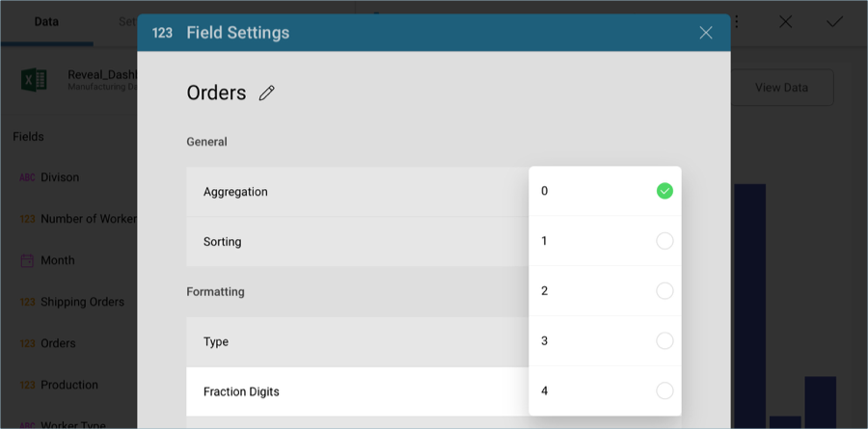
Task: Pick 3 in the fraction digits list
Action: [x=665, y=341]
